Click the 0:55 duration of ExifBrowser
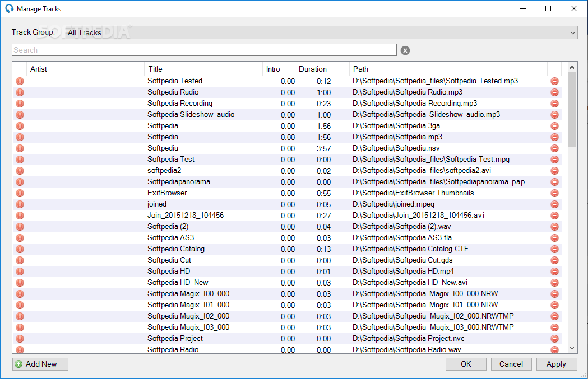Screen dimensions: 588x379 [323, 193]
